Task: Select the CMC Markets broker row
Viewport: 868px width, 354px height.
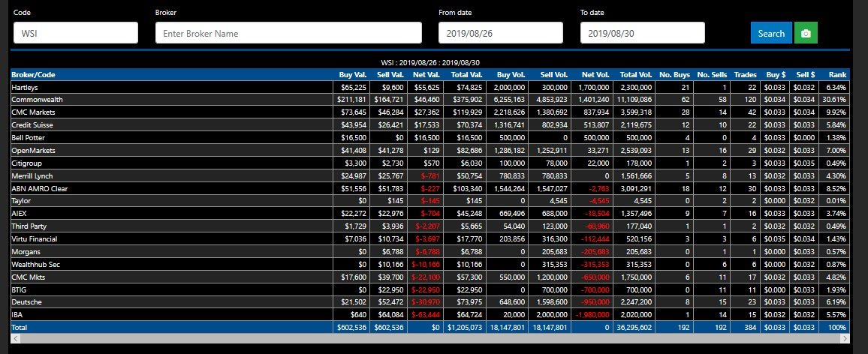Action: pyautogui.click(x=429, y=112)
